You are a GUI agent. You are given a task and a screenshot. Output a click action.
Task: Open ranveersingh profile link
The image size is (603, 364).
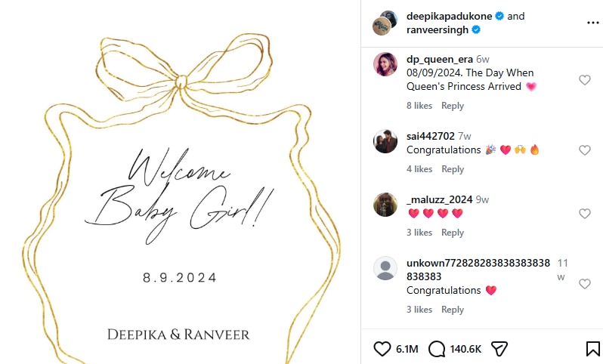tap(438, 30)
